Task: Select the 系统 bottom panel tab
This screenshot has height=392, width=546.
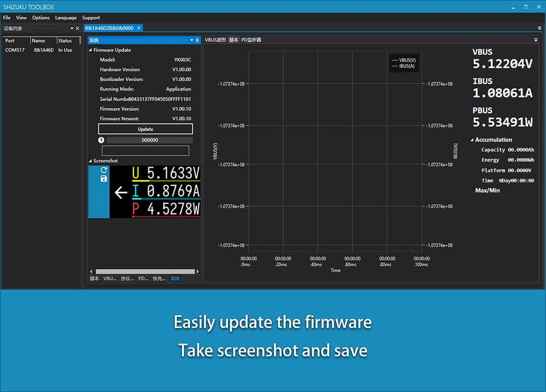Action: 175,279
